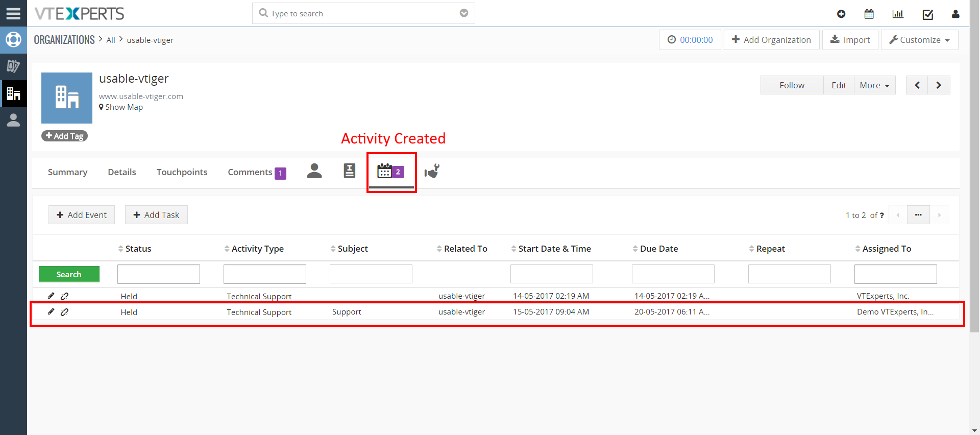Go to All organizations breadcrumb
The height and width of the screenshot is (435, 980).
[x=111, y=40]
